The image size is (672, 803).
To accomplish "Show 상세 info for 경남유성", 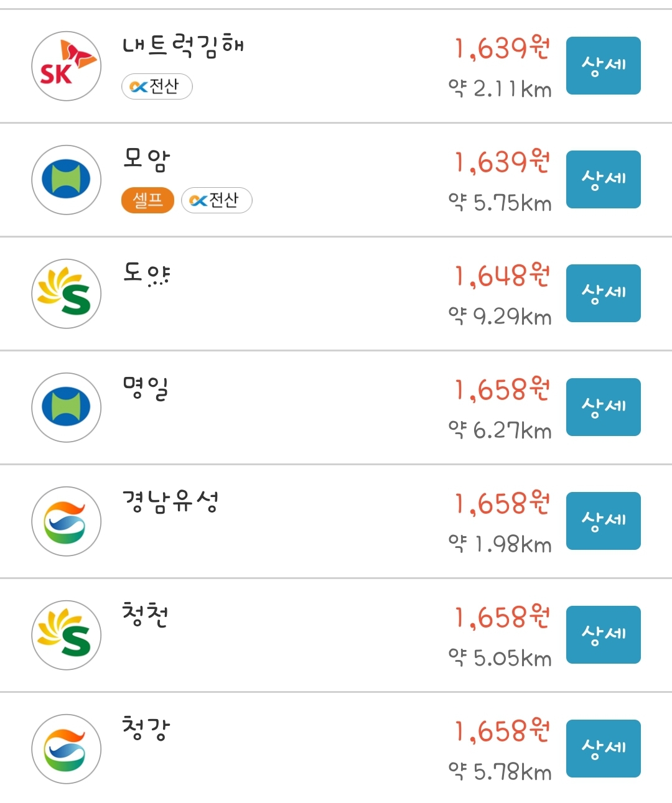I will pyautogui.click(x=604, y=521).
